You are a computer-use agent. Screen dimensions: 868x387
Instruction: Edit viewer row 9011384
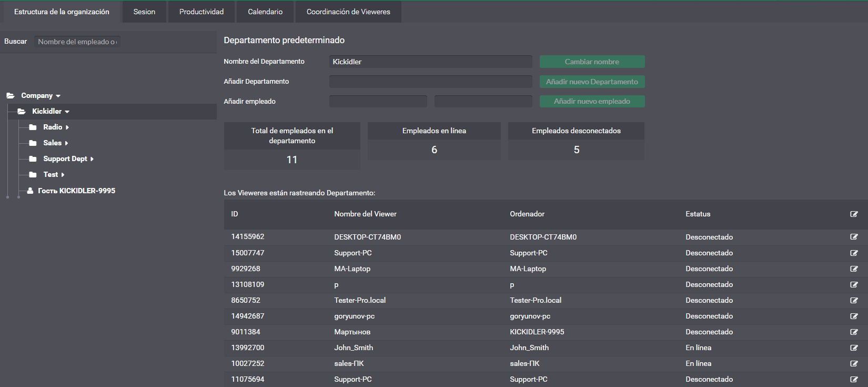click(854, 332)
